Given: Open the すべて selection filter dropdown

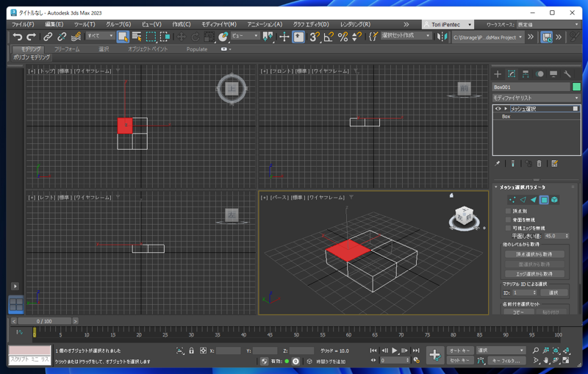Looking at the screenshot, I should point(100,35).
